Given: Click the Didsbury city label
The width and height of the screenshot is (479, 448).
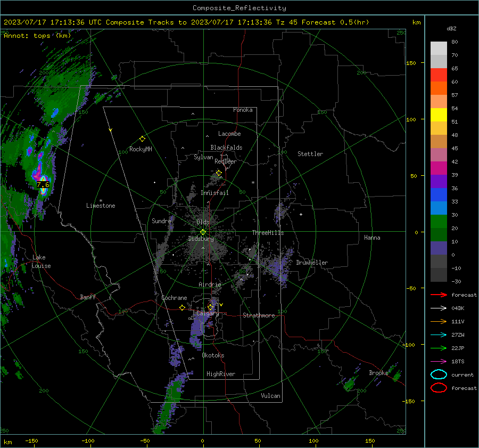Looking at the screenshot, I should tap(201, 239).
